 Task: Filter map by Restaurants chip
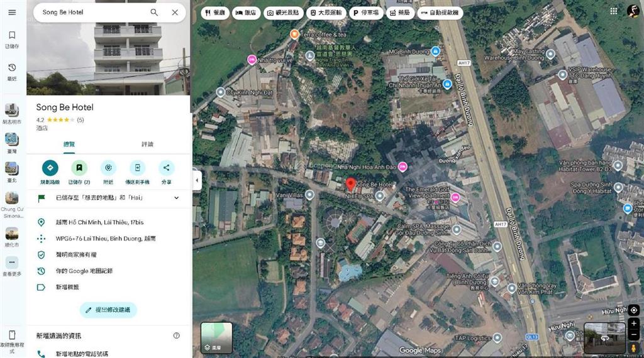[x=215, y=13]
